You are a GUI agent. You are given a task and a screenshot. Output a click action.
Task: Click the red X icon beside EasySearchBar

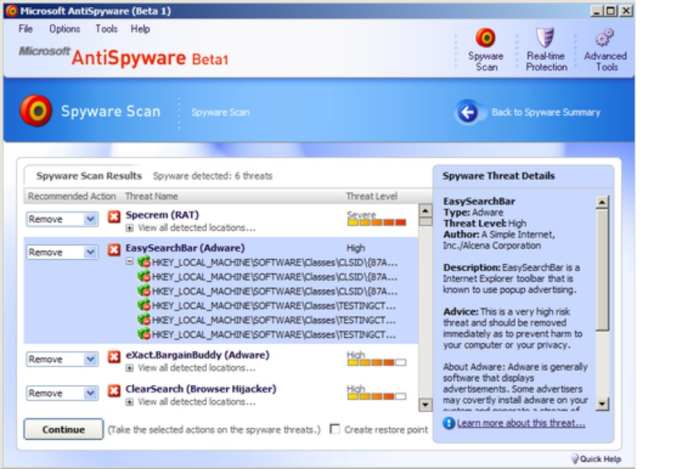(x=114, y=250)
